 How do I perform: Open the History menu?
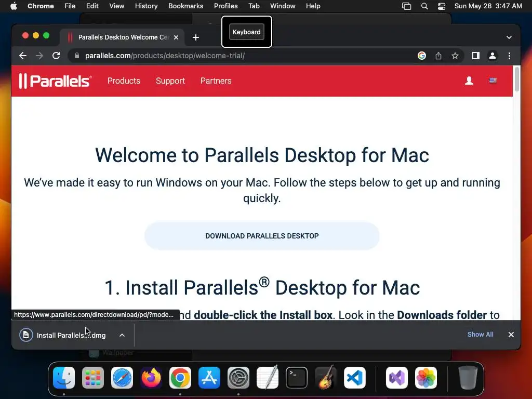coord(146,6)
